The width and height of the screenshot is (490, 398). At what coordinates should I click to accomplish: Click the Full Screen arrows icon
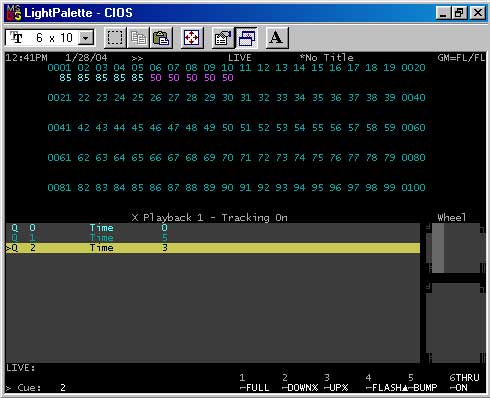click(192, 38)
